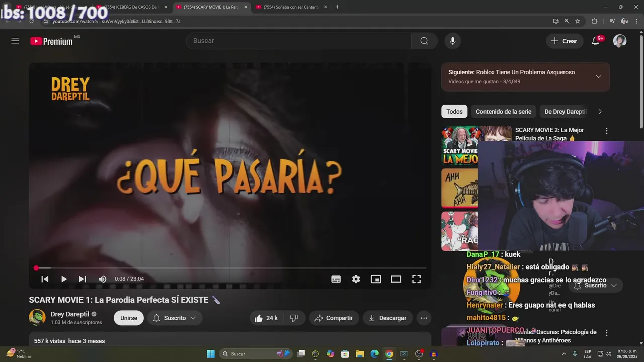Image resolution: width=644 pixels, height=362 pixels.
Task: Select the Todos filter chip
Action: pyautogui.click(x=454, y=112)
